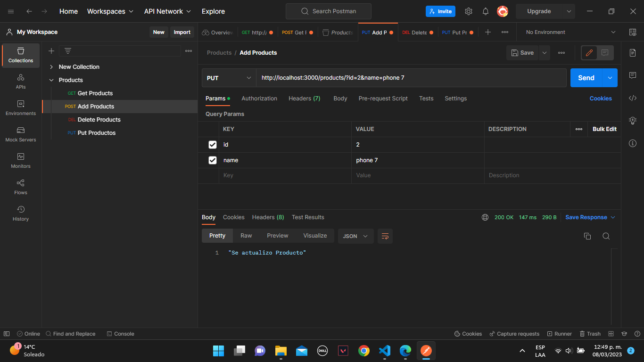Switch to the Authorization tab
This screenshot has width=644, height=362.
pos(259,98)
